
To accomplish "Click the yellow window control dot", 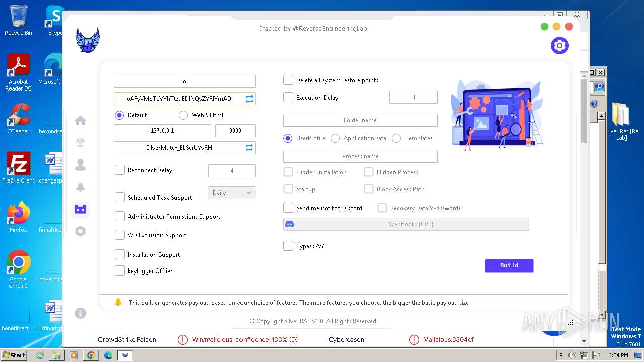I will coord(556,27).
